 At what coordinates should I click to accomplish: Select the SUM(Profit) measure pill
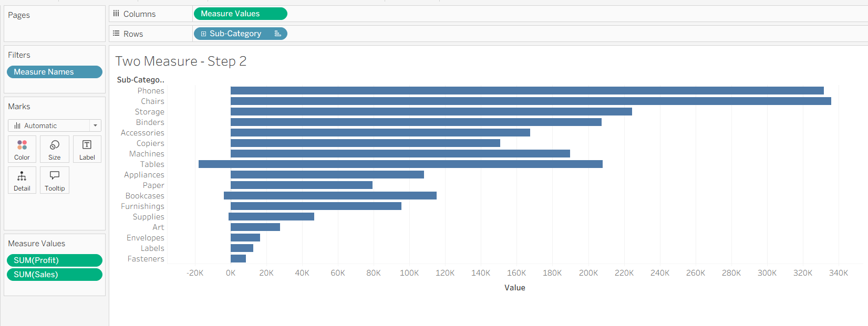pos(54,260)
